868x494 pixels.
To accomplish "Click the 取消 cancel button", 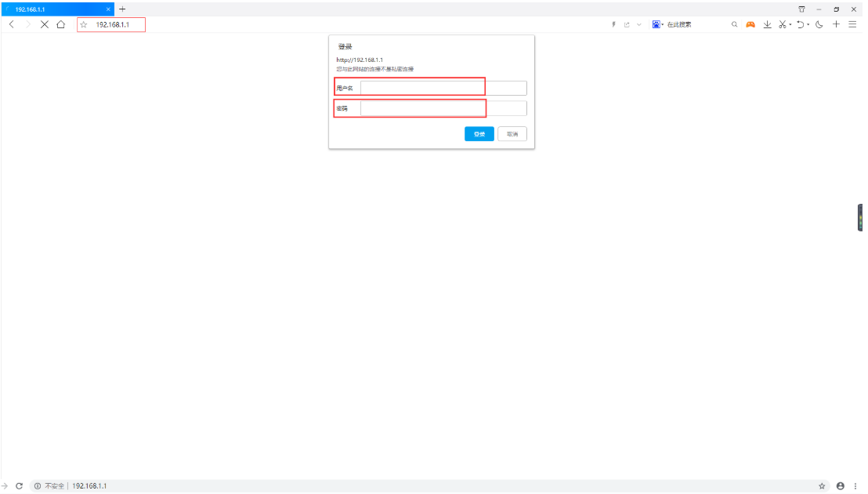I will point(512,134).
